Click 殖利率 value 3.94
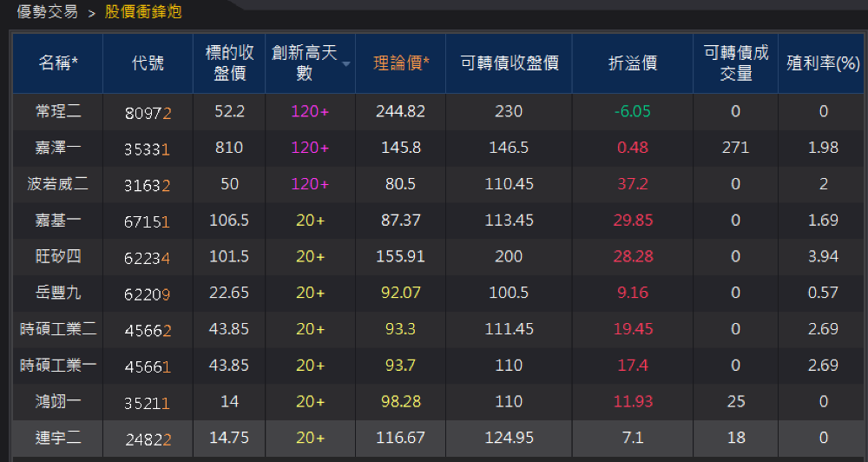 [x=823, y=256]
